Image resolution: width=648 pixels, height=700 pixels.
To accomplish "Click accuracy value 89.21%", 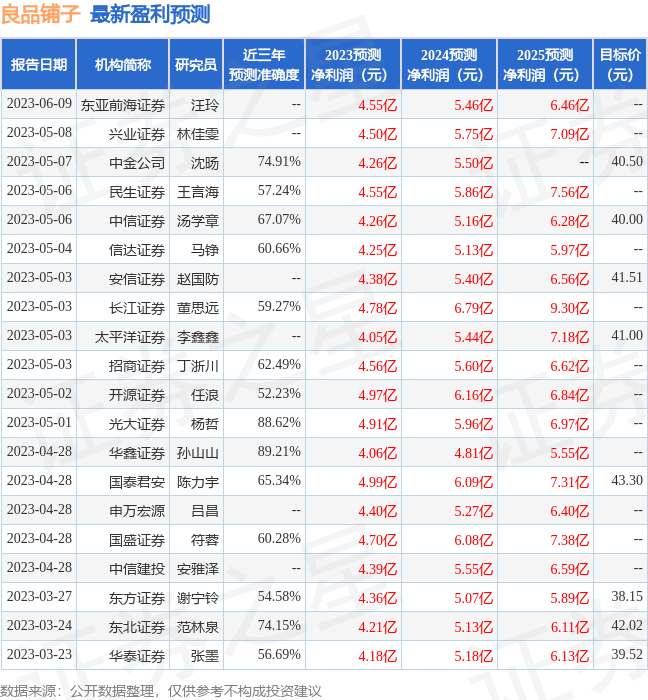I will [x=279, y=452].
